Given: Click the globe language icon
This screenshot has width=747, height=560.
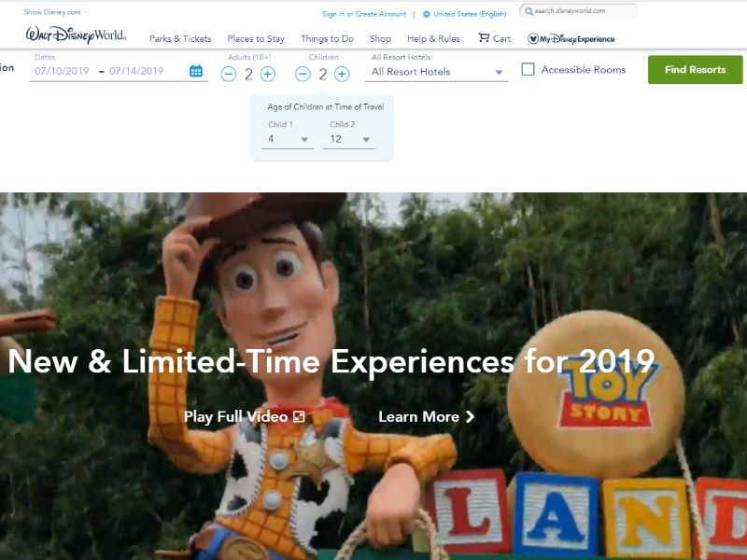Looking at the screenshot, I should 427,14.
